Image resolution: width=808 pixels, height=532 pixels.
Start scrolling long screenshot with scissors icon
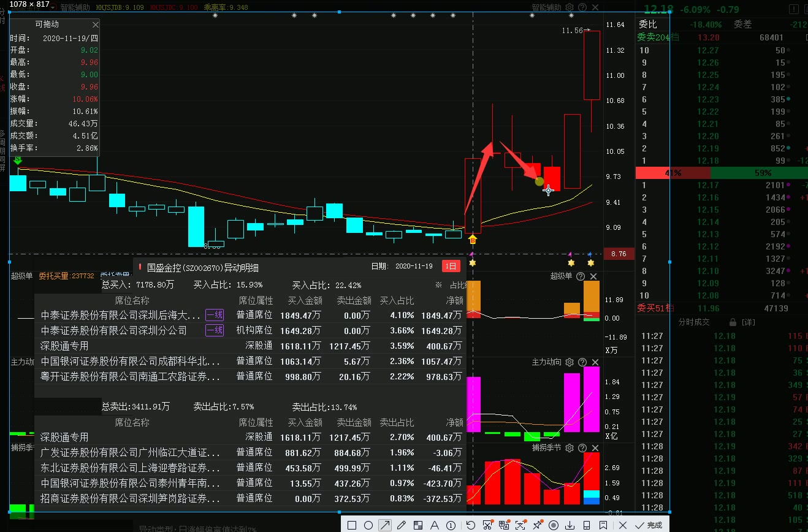coord(487,525)
